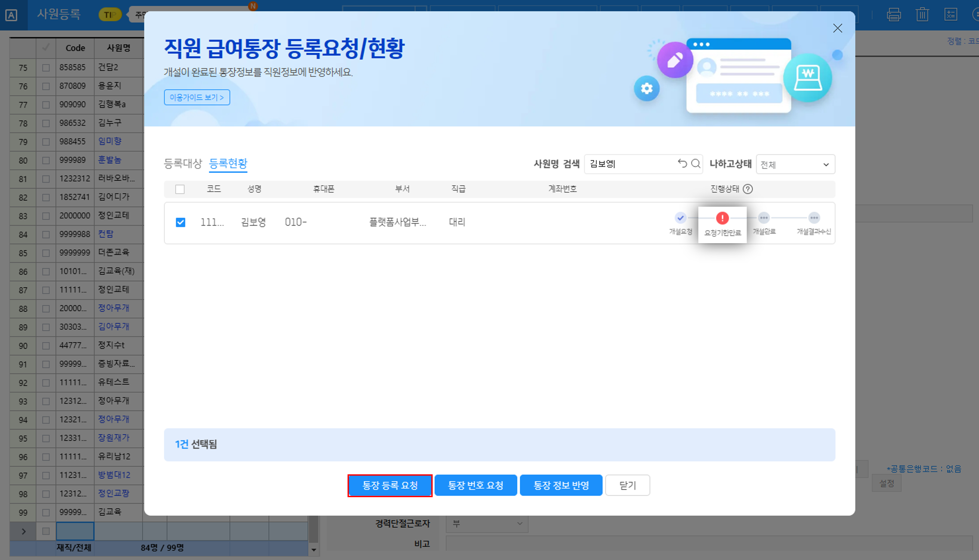The height and width of the screenshot is (560, 979).
Task: Toggle checkbox for employee 1232312 row
Action: (46, 179)
